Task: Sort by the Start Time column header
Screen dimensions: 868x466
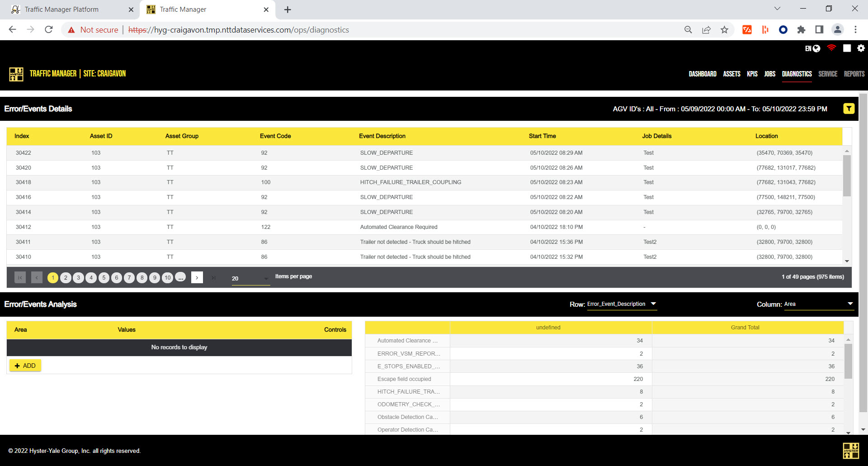Action: coord(542,136)
